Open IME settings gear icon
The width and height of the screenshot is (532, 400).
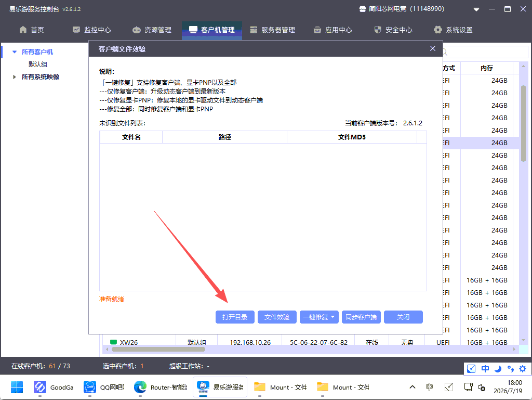click(523, 369)
